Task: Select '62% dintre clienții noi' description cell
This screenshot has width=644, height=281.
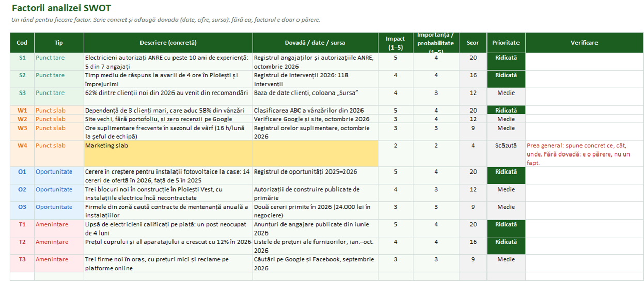Action: pyautogui.click(x=168, y=97)
